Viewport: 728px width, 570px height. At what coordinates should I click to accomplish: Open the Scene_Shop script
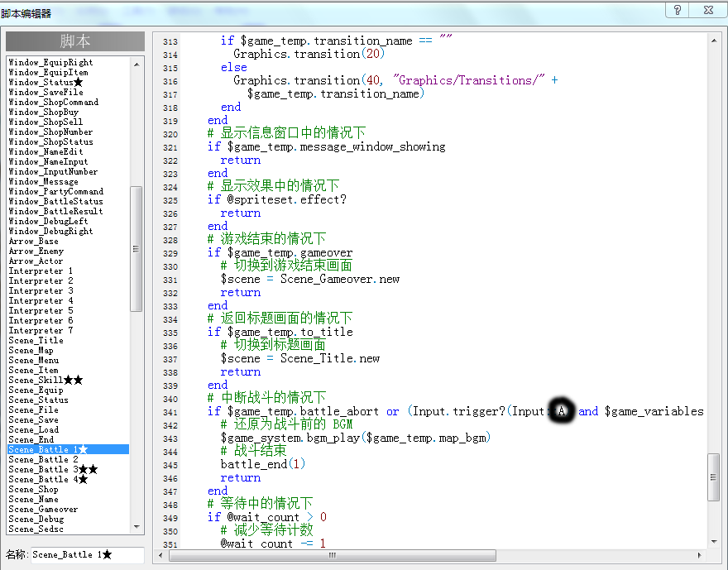tap(33, 489)
